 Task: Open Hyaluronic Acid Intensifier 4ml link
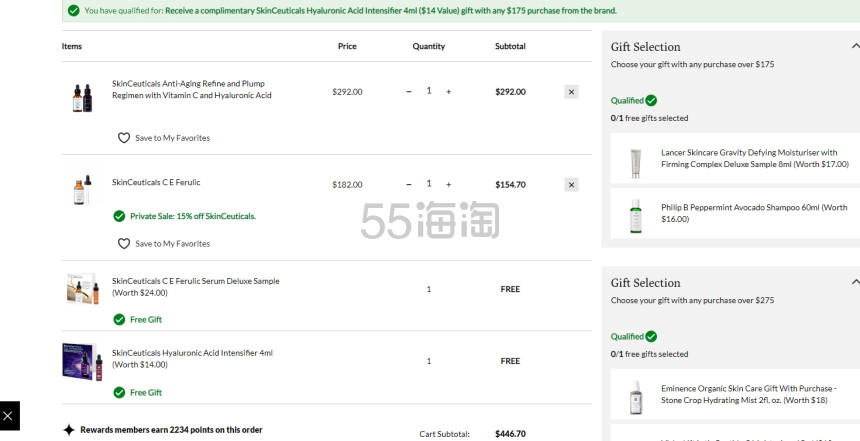point(192,359)
